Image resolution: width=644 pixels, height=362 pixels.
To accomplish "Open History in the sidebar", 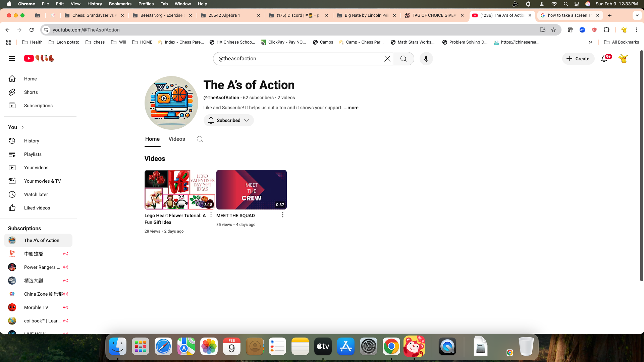I will coord(38,141).
